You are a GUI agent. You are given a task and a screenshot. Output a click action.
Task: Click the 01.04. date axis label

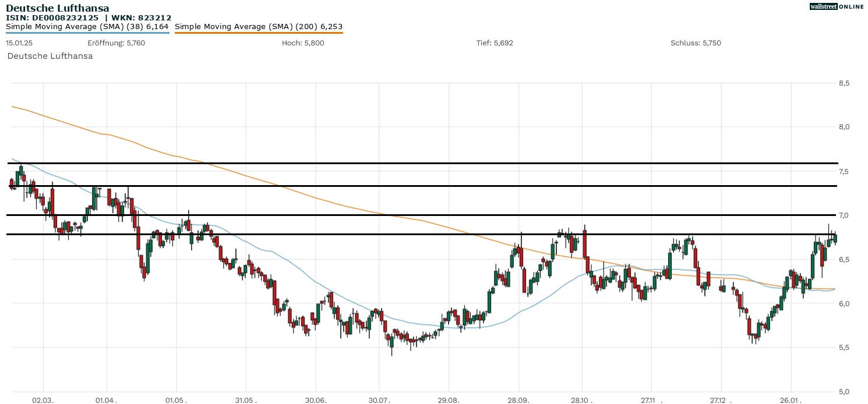[x=107, y=401]
